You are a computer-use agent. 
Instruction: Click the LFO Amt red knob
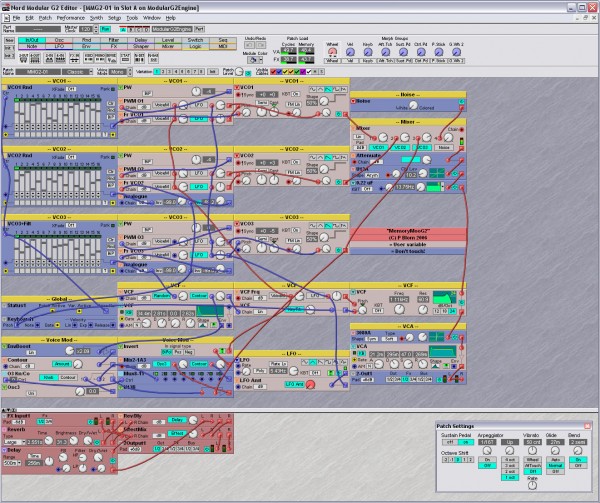point(311,384)
